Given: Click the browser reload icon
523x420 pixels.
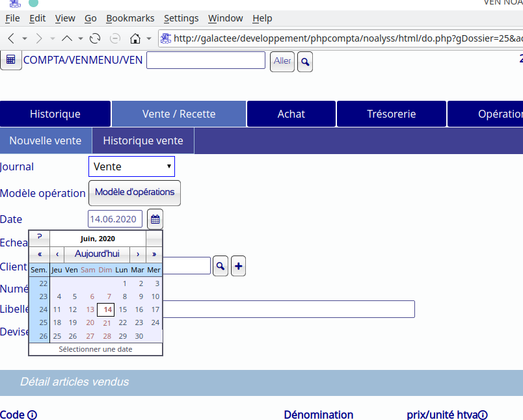Looking at the screenshot, I should (94, 38).
